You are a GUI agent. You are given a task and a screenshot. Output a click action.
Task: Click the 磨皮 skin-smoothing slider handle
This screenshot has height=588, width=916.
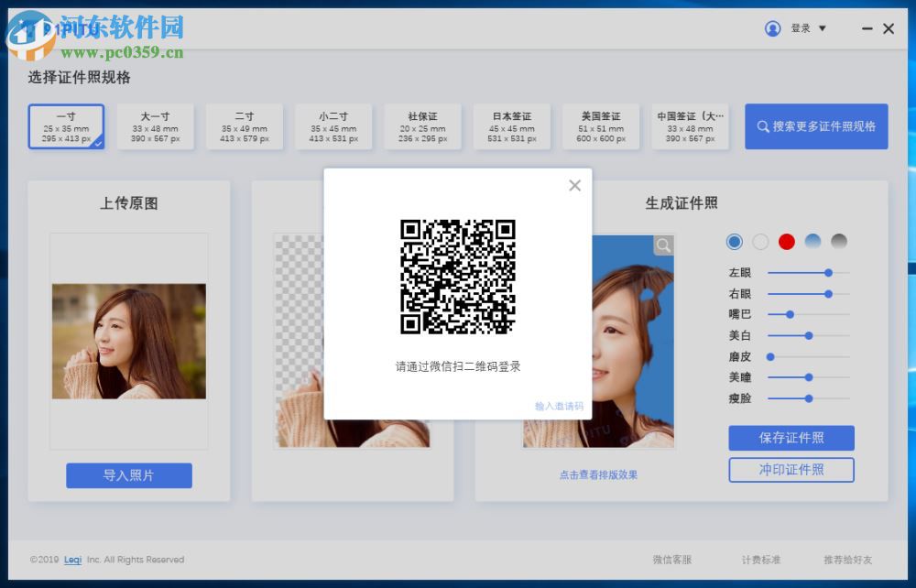tap(769, 356)
